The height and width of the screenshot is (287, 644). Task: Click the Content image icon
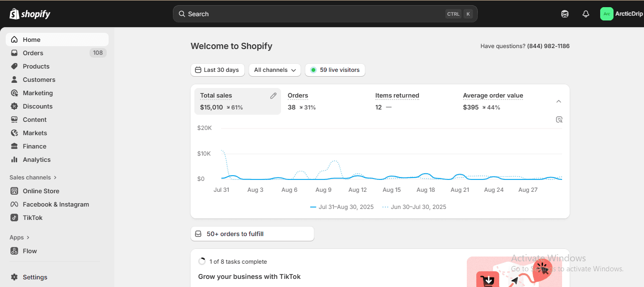14,119
